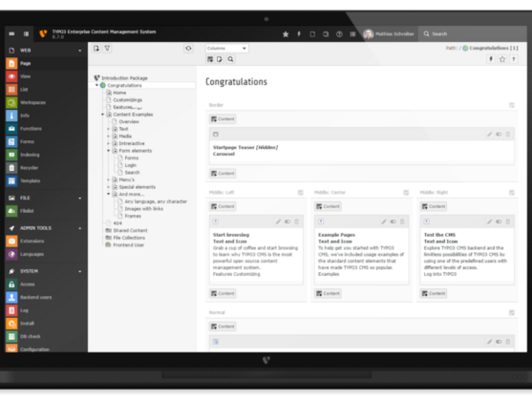Viewport: 532px width, 399px height.
Task: Edit the Example Pages element with pencil
Action: point(384,221)
